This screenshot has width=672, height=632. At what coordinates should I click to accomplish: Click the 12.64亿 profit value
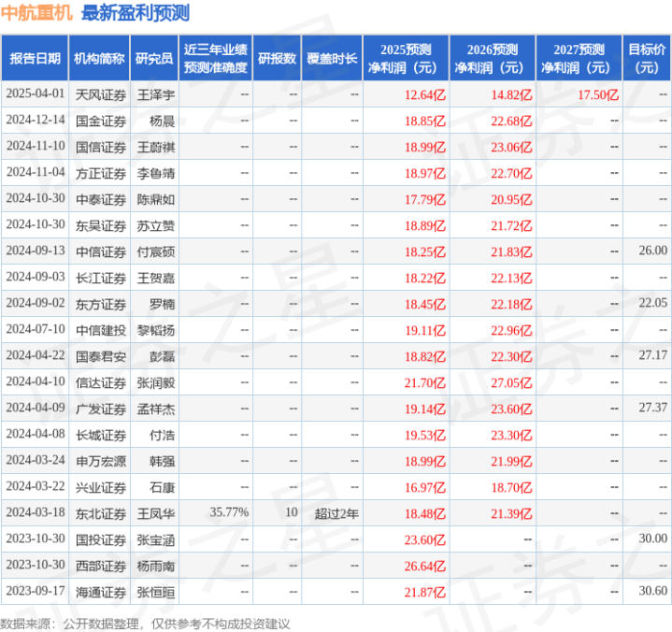(425, 94)
